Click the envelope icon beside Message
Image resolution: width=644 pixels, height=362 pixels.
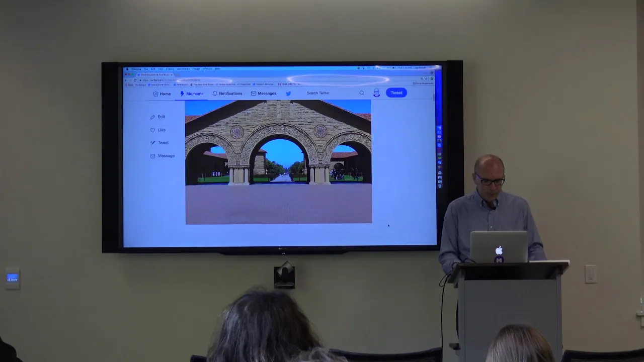tap(152, 156)
